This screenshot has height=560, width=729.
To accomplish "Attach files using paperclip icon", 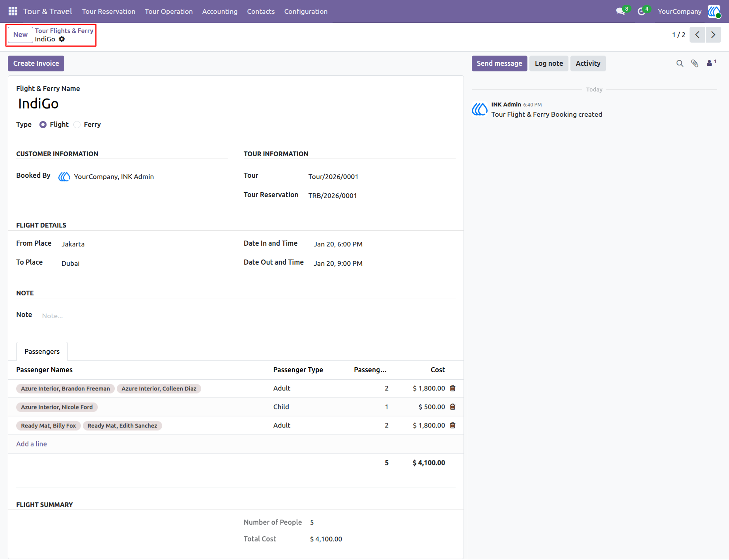I will click(695, 63).
